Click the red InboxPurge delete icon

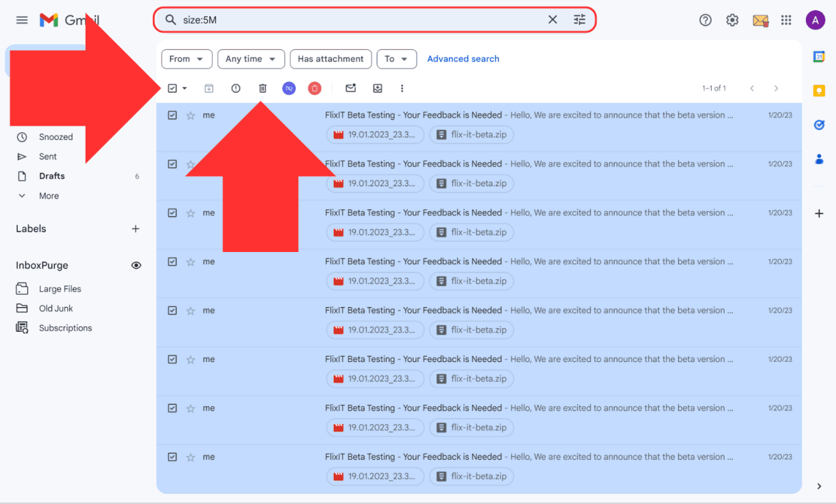click(314, 88)
